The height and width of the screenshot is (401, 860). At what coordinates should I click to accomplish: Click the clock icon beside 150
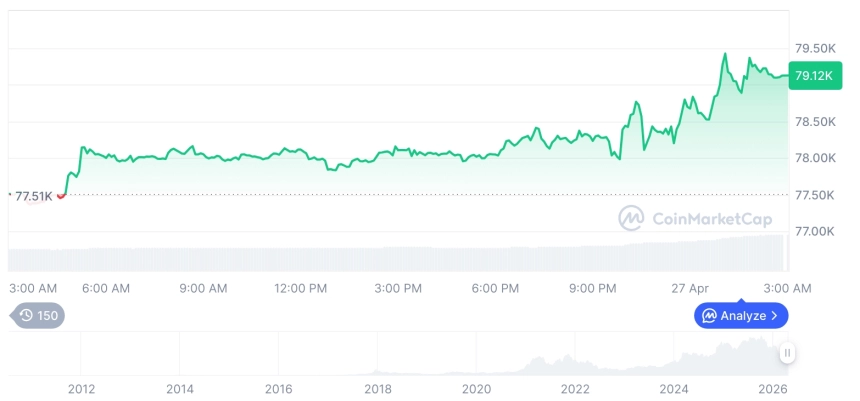pos(26,316)
